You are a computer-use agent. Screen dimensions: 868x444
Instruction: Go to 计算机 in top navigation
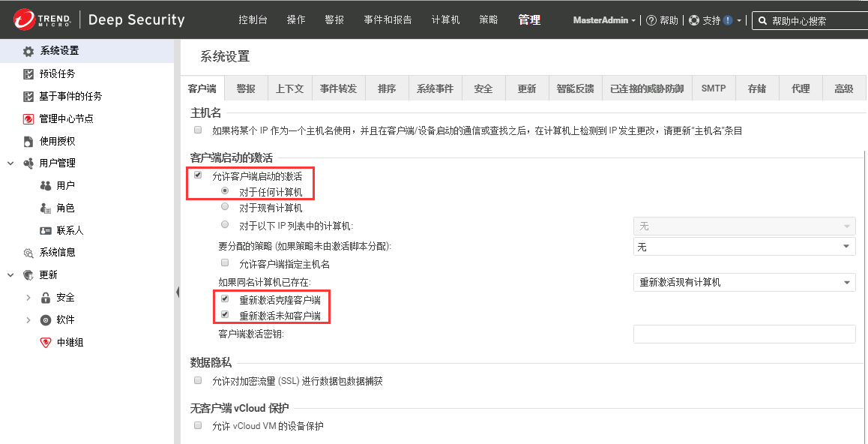[446, 20]
